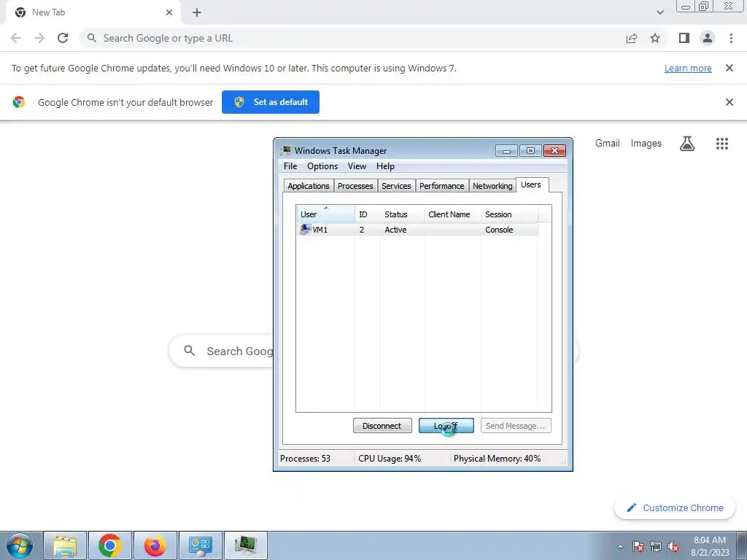The image size is (747, 560).
Task: Switch to the Services tab
Action: tap(396, 186)
